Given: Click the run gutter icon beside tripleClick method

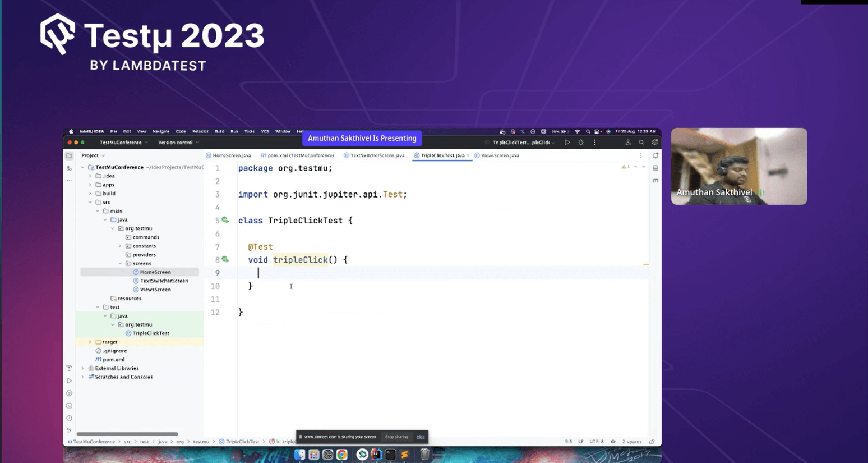Looking at the screenshot, I should coord(225,259).
